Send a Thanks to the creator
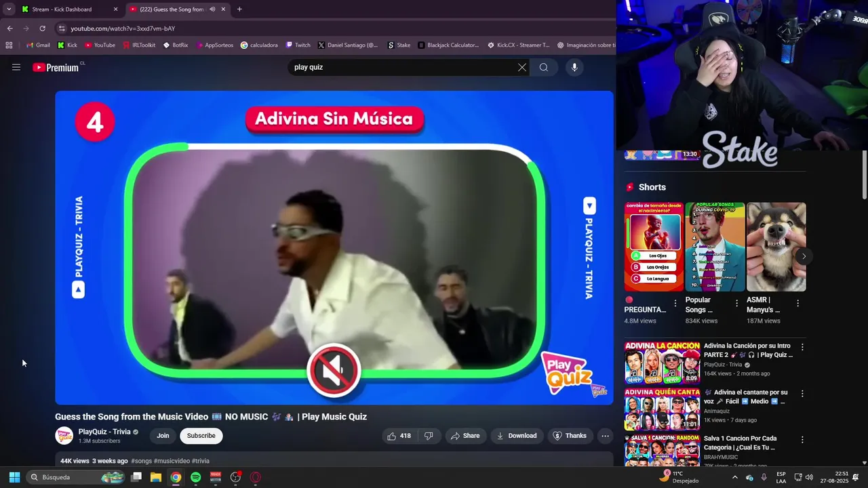The image size is (868, 488). (x=569, y=436)
